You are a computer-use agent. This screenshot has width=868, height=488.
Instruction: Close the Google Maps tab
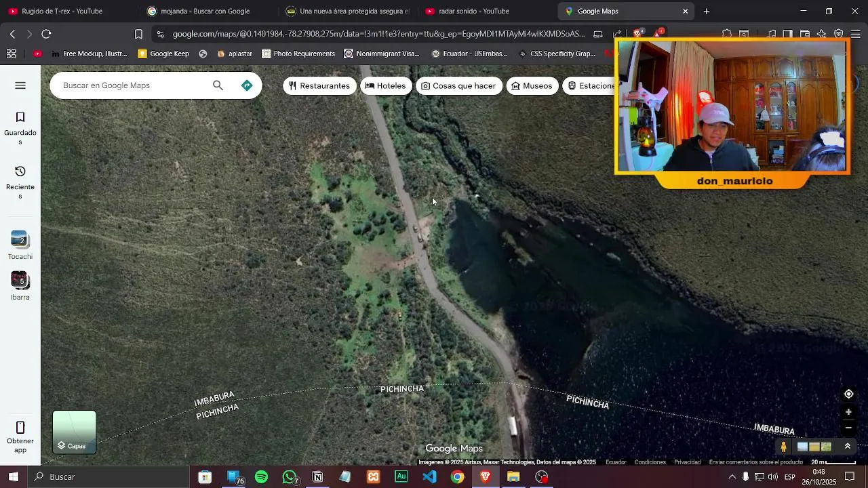pyautogui.click(x=685, y=12)
